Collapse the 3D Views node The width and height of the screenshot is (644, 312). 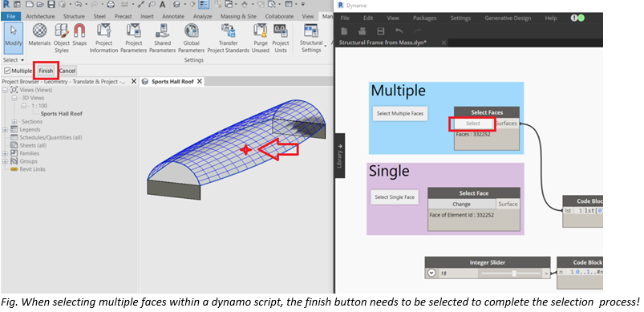pyautogui.click(x=14, y=98)
